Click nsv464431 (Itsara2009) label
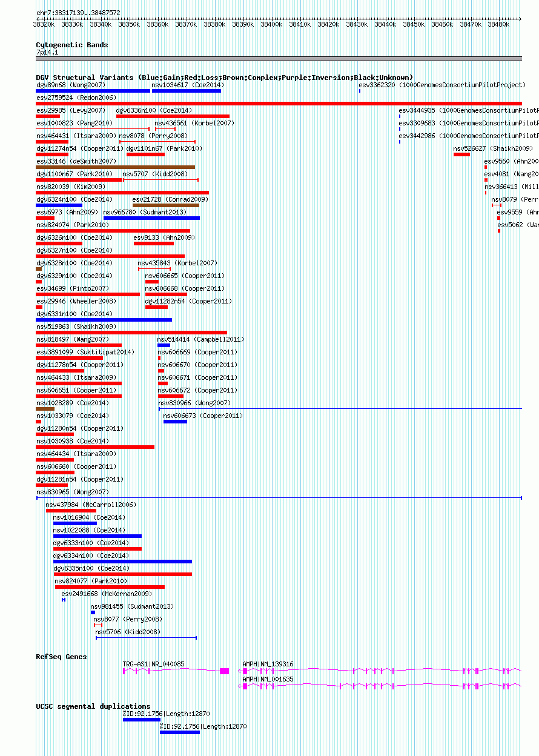The width and height of the screenshot is (539, 756). tap(76, 136)
